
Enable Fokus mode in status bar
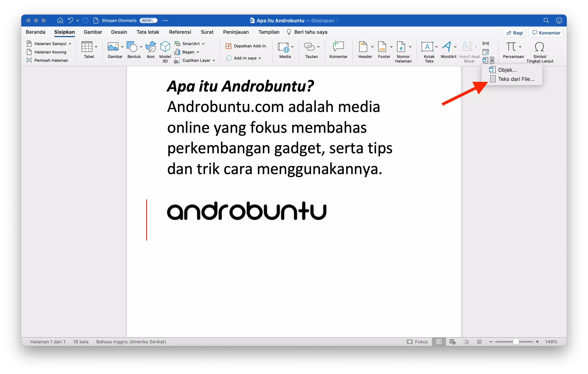418,342
